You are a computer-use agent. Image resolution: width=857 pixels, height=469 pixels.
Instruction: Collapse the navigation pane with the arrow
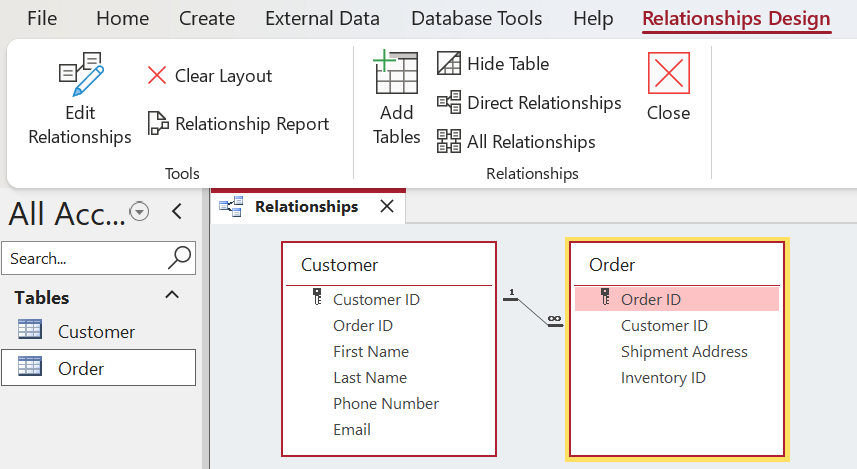[x=177, y=212]
